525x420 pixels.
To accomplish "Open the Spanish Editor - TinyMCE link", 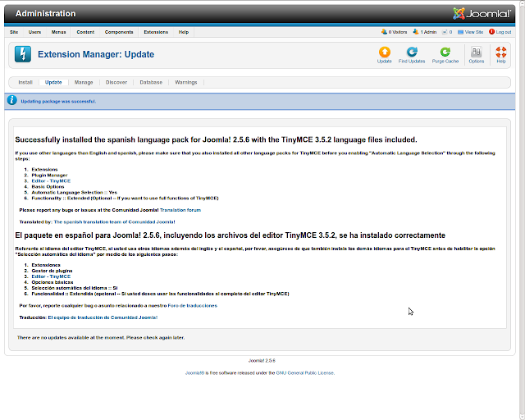I will pyautogui.click(x=51, y=276).
